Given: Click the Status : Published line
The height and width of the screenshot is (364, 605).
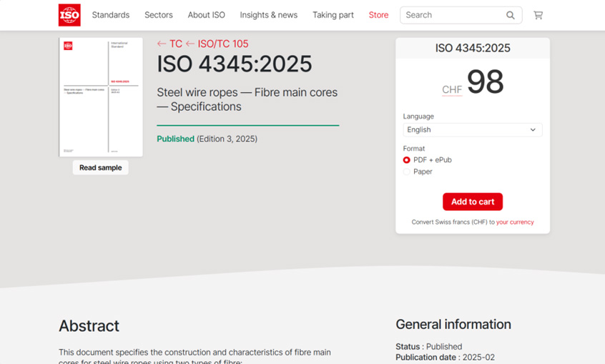Looking at the screenshot, I should click(429, 347).
